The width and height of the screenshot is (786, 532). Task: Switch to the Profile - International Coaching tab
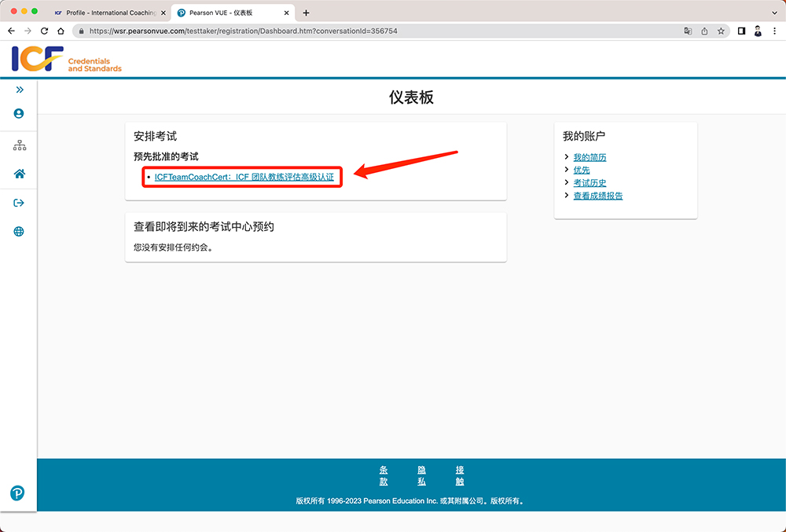tap(109, 13)
